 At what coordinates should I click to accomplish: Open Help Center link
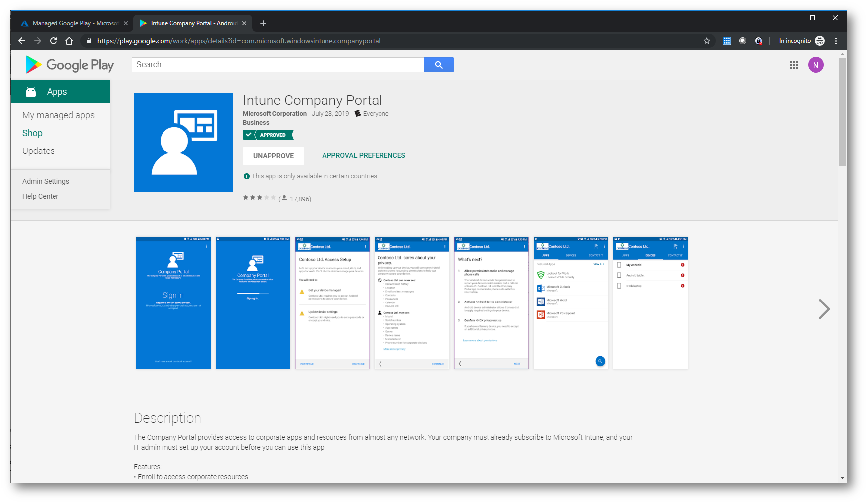pos(40,196)
